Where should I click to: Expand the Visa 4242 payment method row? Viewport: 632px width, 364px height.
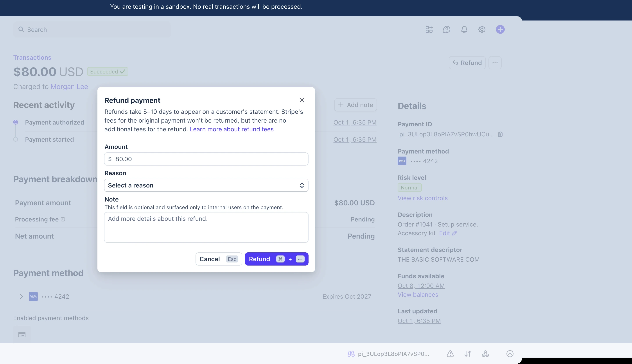21,296
